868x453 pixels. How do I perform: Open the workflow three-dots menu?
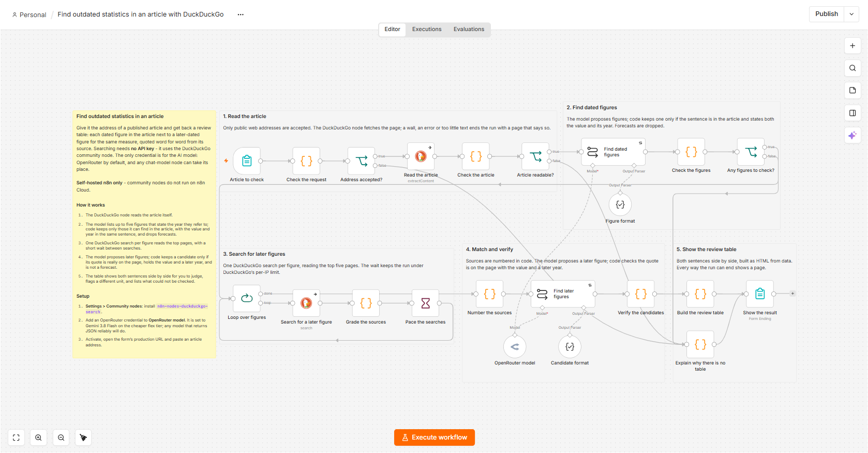click(241, 14)
